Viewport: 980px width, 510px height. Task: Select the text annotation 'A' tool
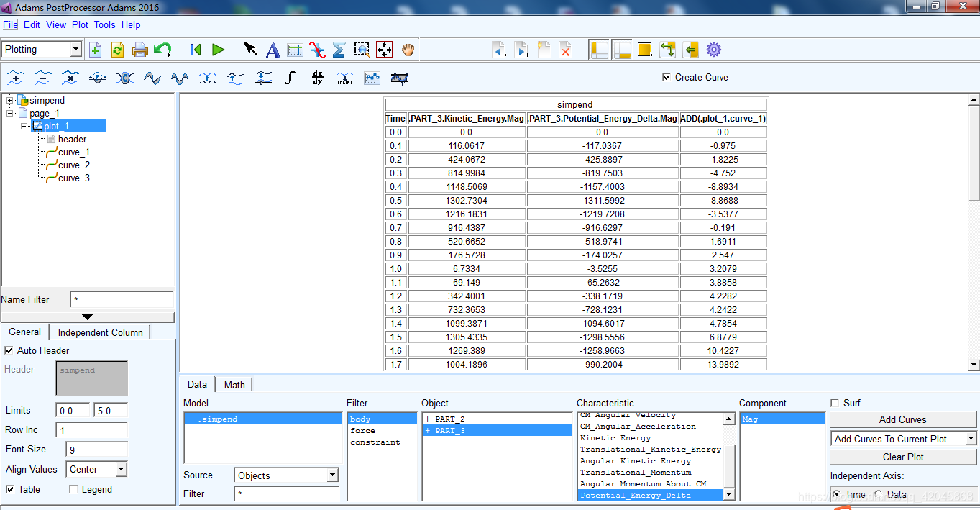click(x=273, y=50)
